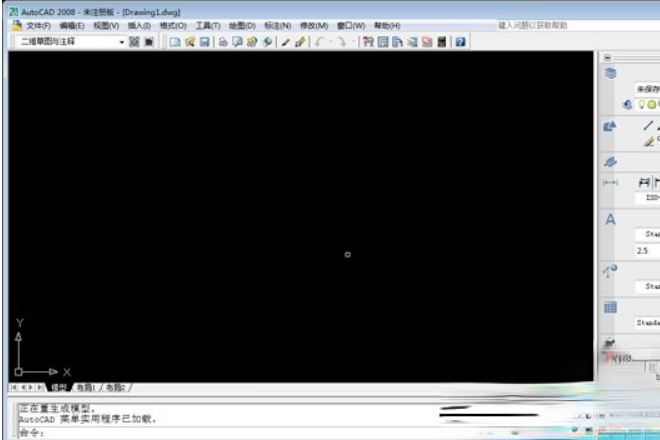Screen dimensions: 660x440
Task: Switch to the 布局2 layout tab
Action: coord(115,387)
